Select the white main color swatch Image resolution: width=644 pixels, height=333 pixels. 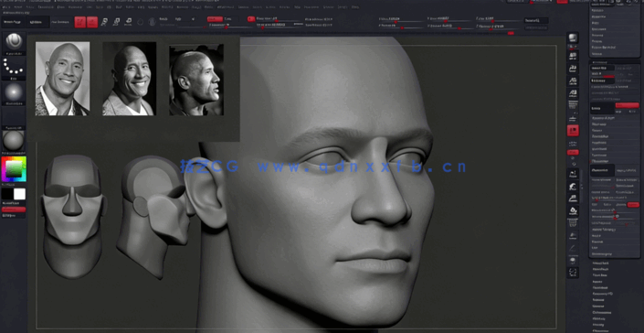(x=19, y=194)
